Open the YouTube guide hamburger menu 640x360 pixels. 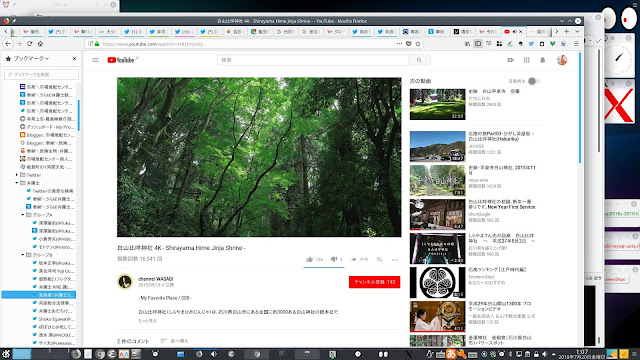click(95, 60)
